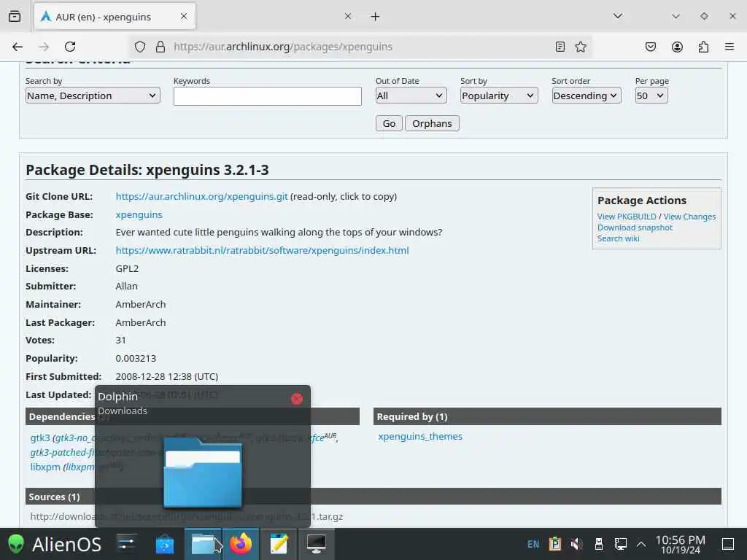Screen dimensions: 747x560
Task: Open the xpenguins Package Base link
Action: 139,215
